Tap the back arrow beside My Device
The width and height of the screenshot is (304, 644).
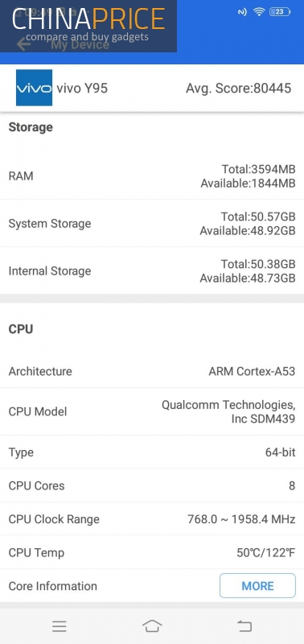point(24,44)
